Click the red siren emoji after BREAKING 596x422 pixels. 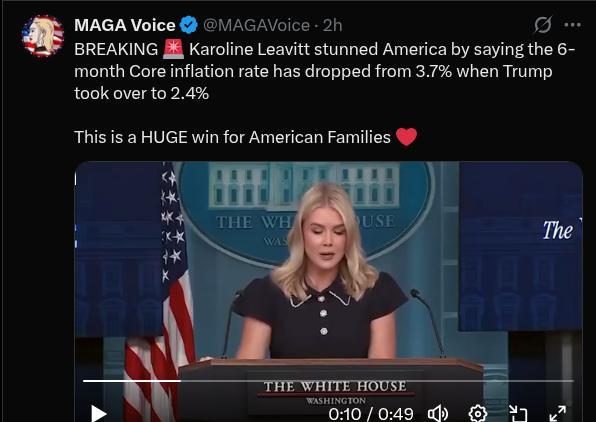click(173, 49)
